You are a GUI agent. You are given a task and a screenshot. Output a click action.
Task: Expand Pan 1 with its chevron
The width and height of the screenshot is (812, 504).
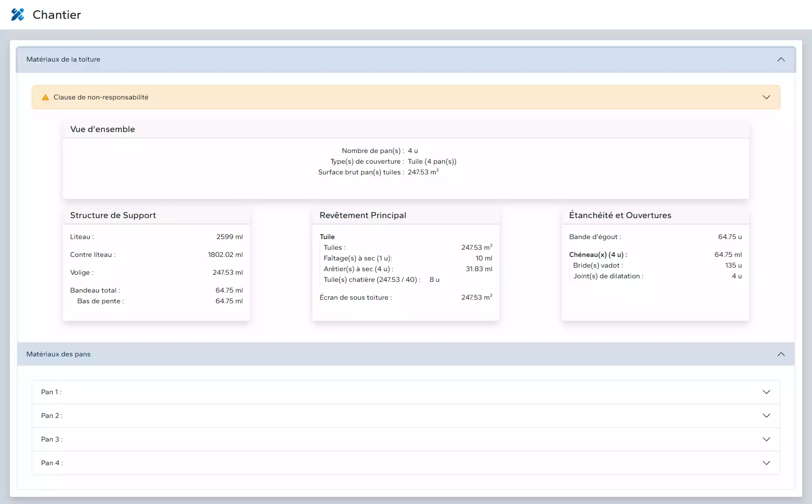(766, 392)
